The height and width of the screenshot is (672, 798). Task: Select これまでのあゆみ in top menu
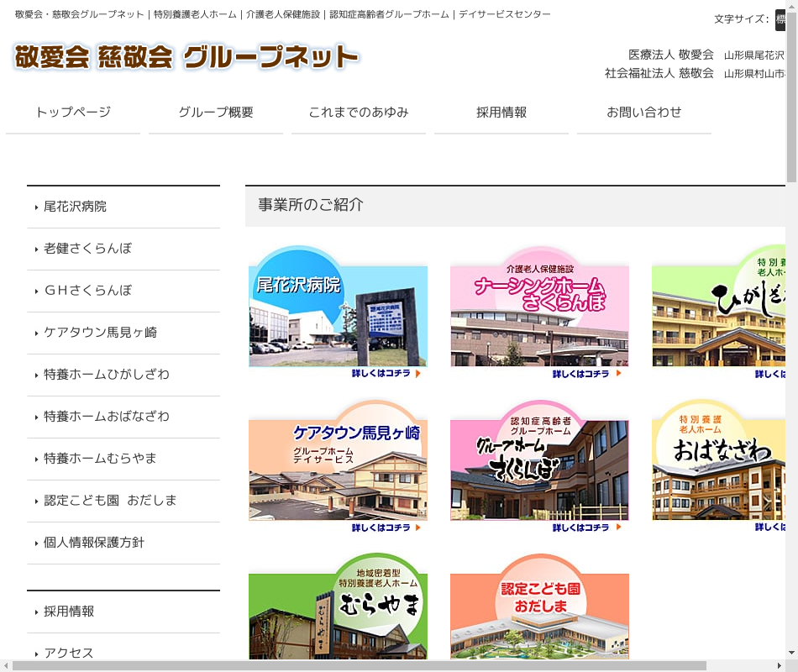coord(359,113)
